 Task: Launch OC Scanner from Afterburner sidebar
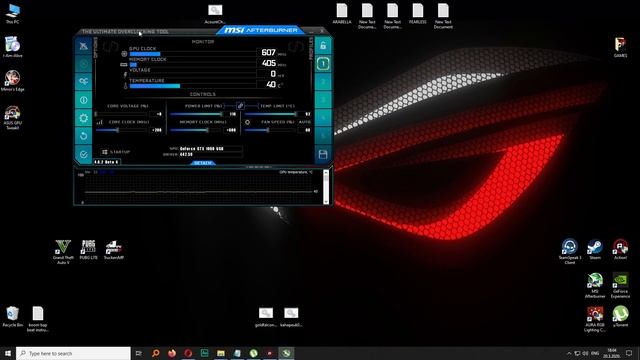coord(83,81)
